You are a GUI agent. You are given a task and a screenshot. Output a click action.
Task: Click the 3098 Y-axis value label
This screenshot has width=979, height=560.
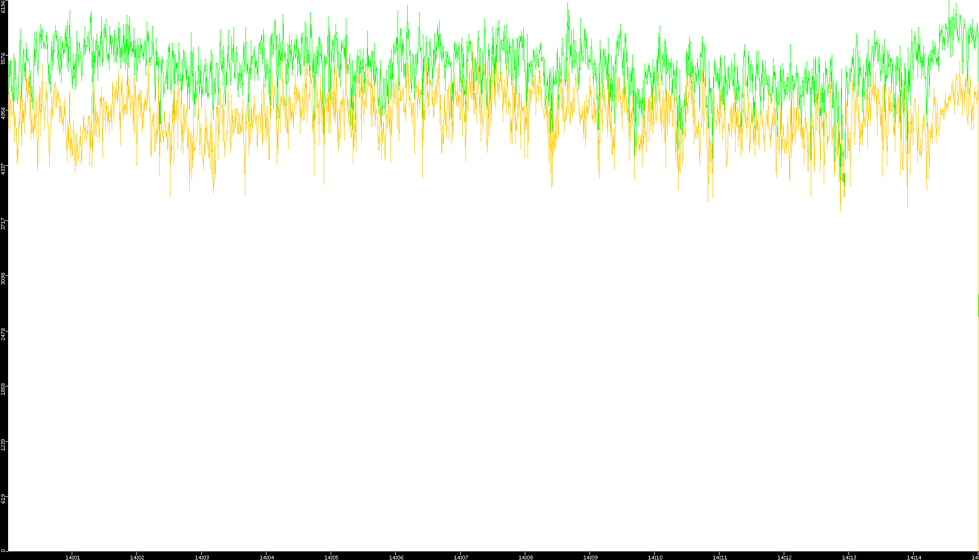click(4, 279)
